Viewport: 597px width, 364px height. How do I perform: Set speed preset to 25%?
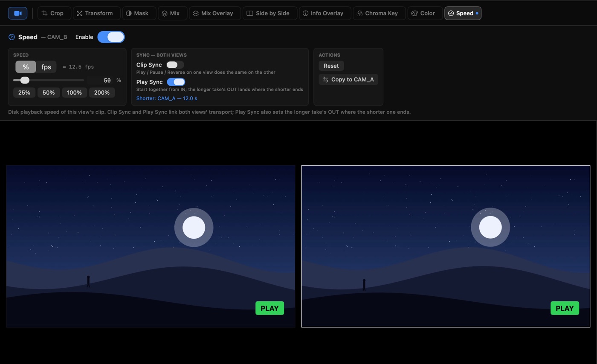click(24, 92)
